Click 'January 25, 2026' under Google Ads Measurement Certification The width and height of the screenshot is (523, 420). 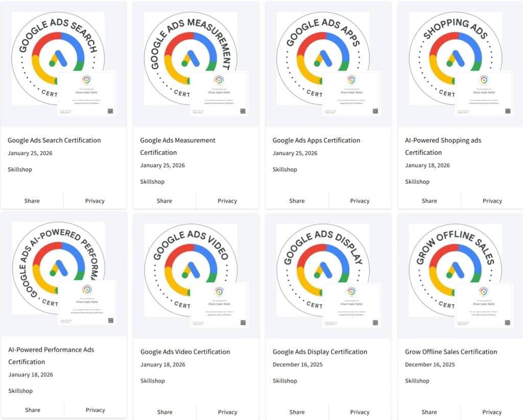(x=162, y=165)
